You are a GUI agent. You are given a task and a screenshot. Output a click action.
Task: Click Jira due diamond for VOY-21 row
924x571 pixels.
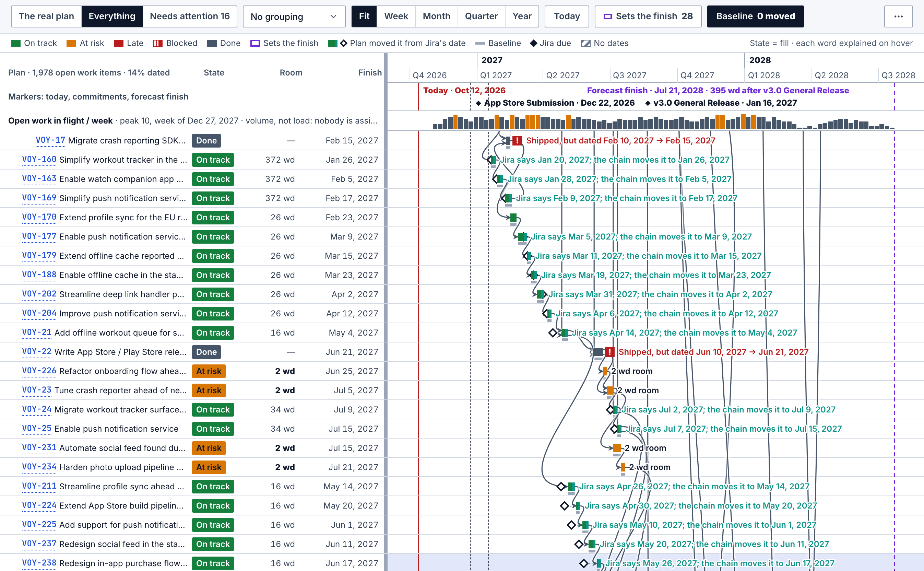pyautogui.click(x=553, y=333)
